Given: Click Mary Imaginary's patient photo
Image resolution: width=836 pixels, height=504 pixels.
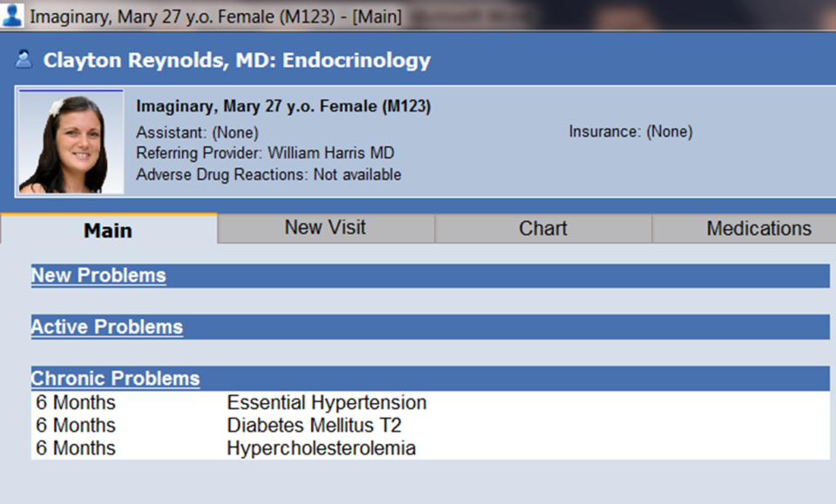Looking at the screenshot, I should coord(71,141).
